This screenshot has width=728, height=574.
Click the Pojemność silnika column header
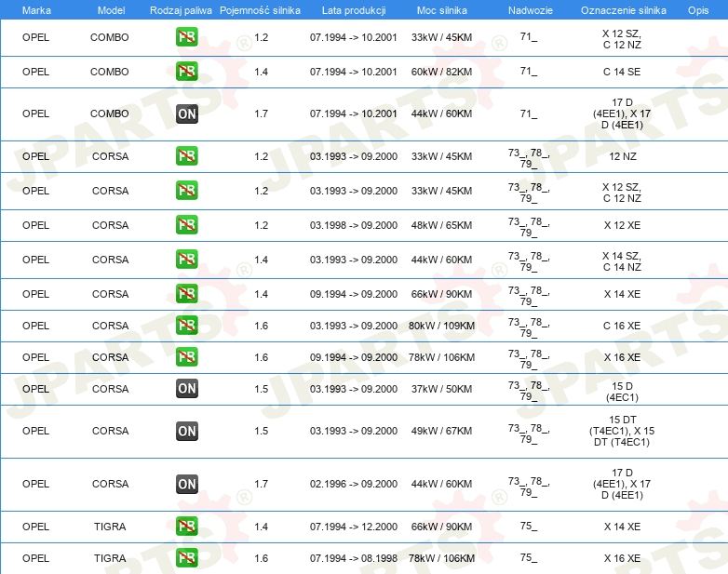click(x=260, y=10)
